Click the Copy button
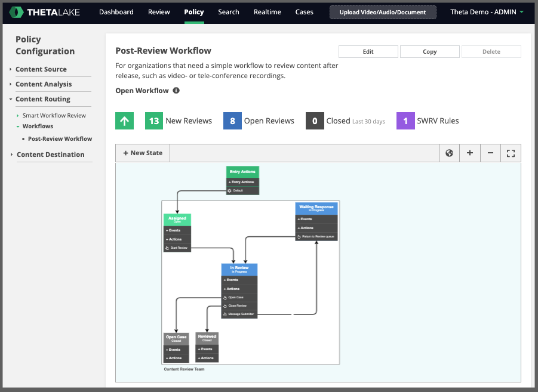Image resolution: width=538 pixels, height=392 pixels. [x=429, y=51]
